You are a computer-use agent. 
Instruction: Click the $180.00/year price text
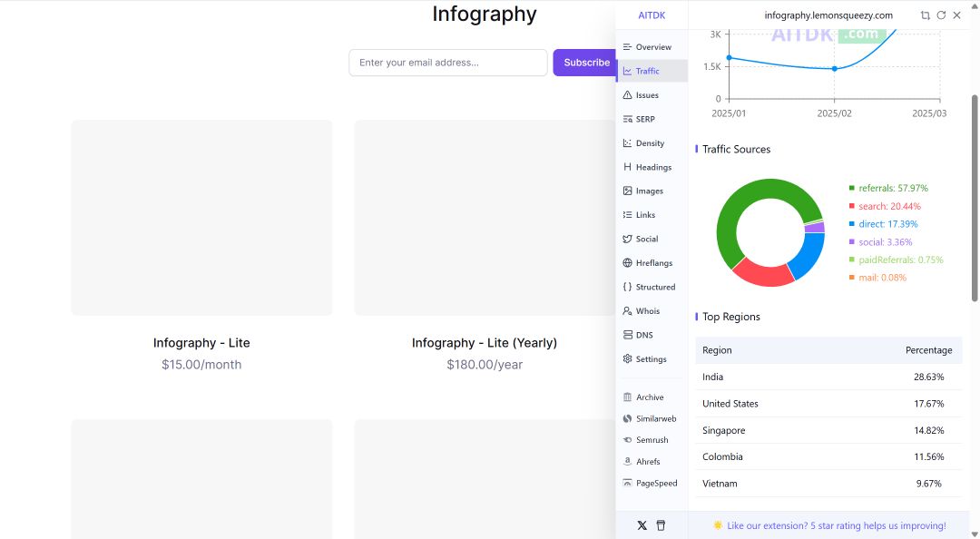pos(485,365)
